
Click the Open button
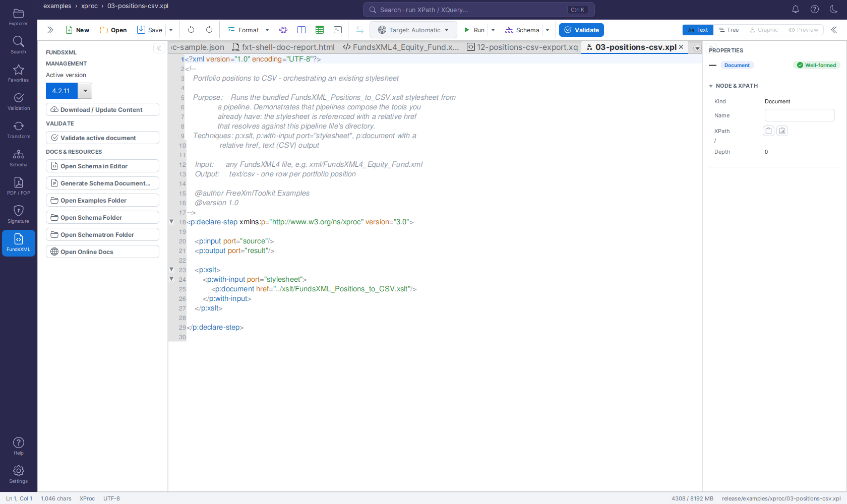(x=113, y=30)
